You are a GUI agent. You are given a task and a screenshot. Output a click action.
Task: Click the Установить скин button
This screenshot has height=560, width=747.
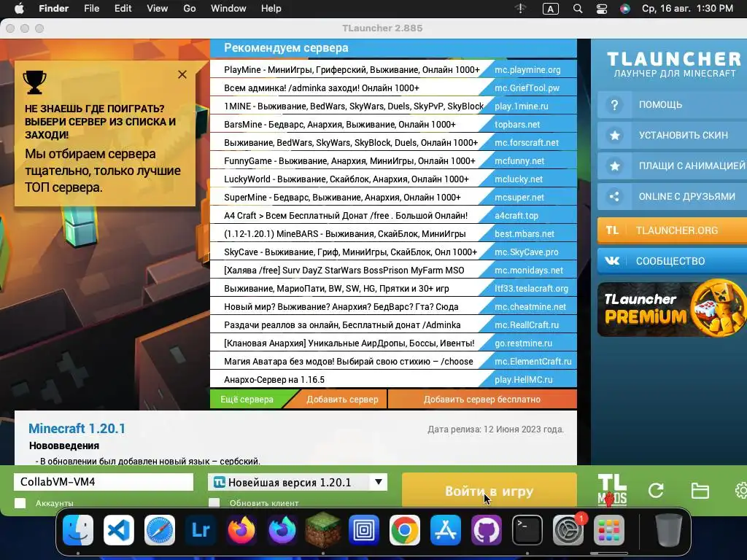(672, 135)
